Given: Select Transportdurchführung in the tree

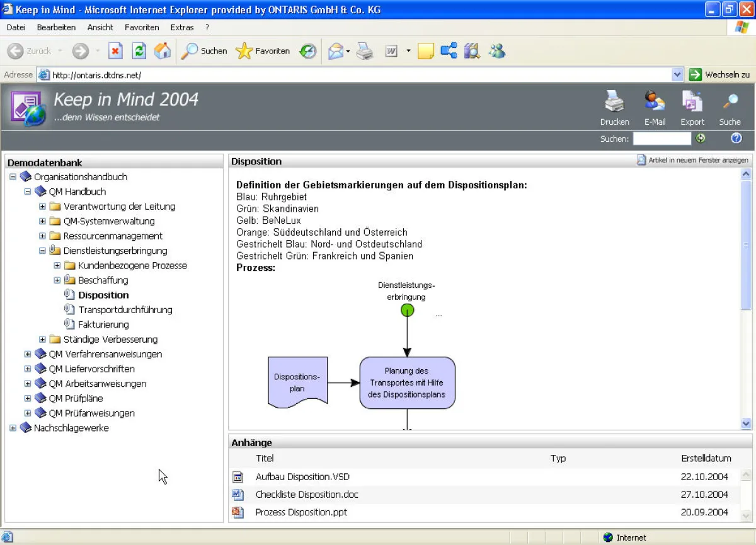Looking at the screenshot, I should (x=125, y=310).
